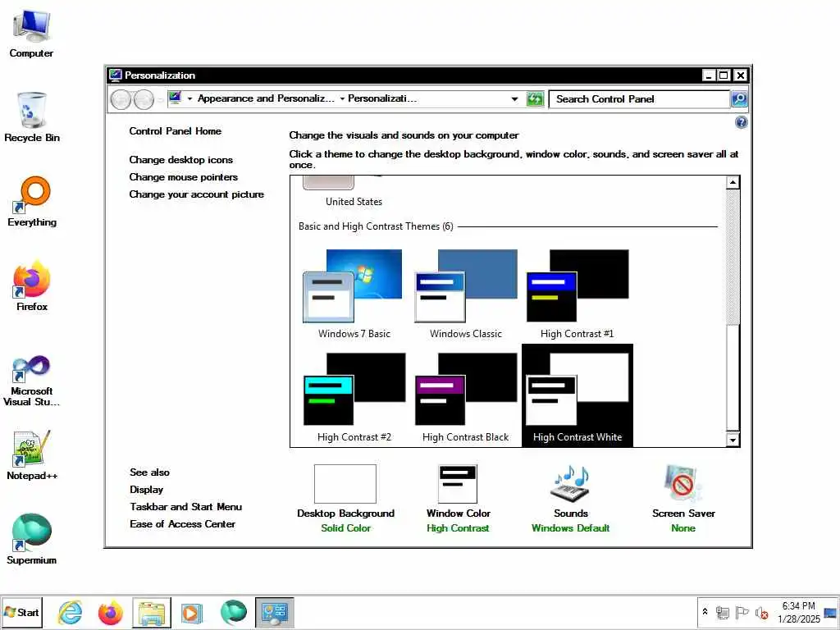This screenshot has width=840, height=630.
Task: Open Ease of Access Center link
Action: (182, 523)
